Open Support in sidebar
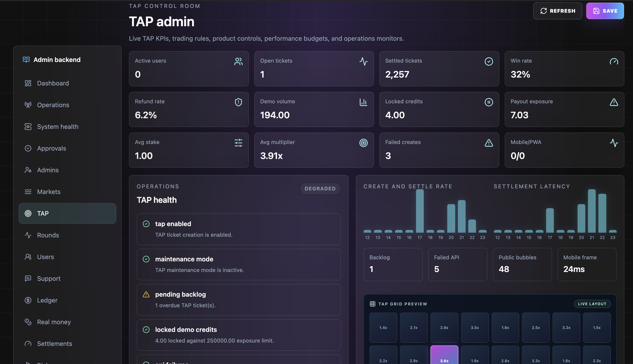 coord(67,279)
